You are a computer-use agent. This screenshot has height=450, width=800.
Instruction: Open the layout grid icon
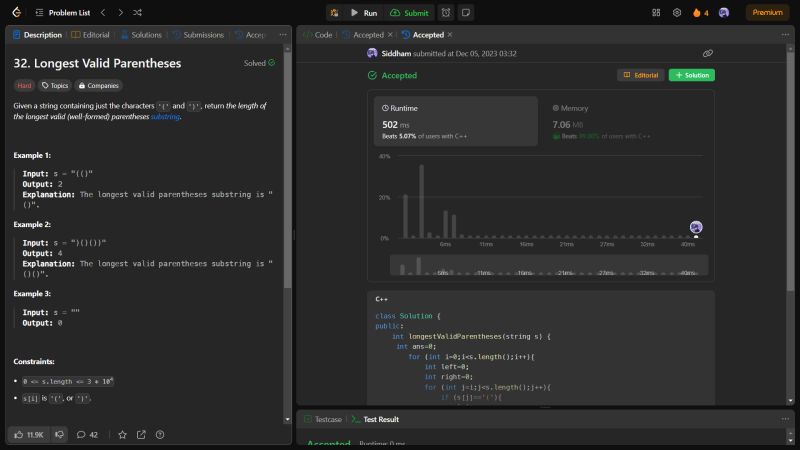[x=656, y=13]
